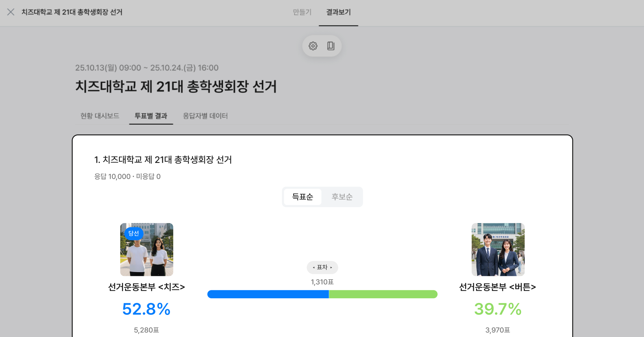The image size is (644, 337).
Task: Click the 선거운동본부 <버튼> candidate photo
Action: click(498, 250)
